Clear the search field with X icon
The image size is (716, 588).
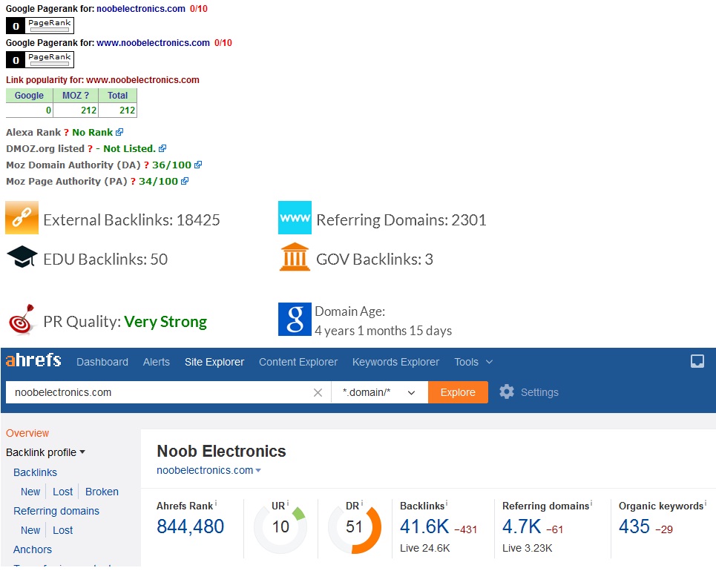click(x=318, y=393)
